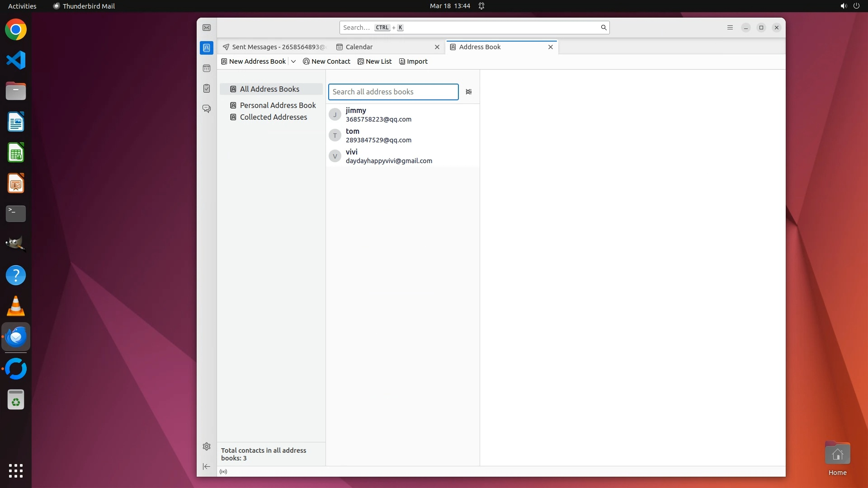Create a New List
The height and width of the screenshot is (488, 868).
point(374,61)
